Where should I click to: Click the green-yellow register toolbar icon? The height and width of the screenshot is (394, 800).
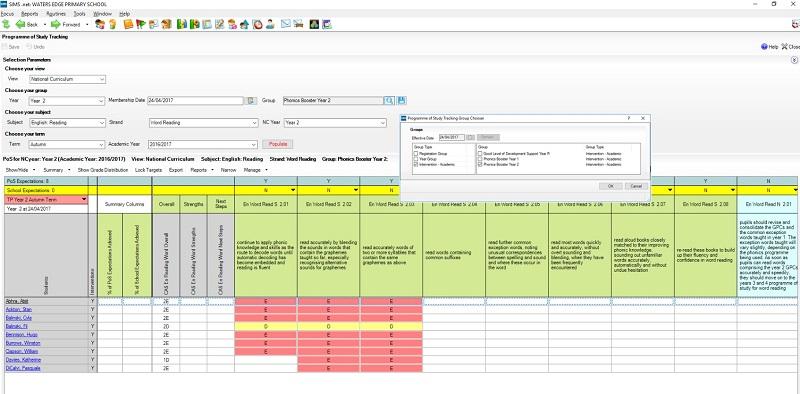pyautogui.click(x=182, y=24)
